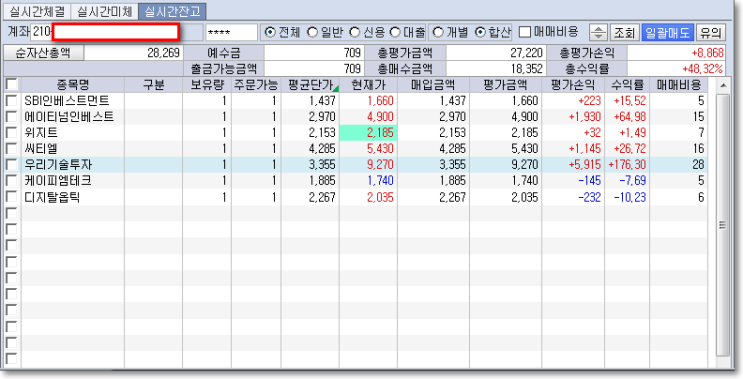
Task: Check the 우리기술투자 row checkbox
Action: point(11,165)
